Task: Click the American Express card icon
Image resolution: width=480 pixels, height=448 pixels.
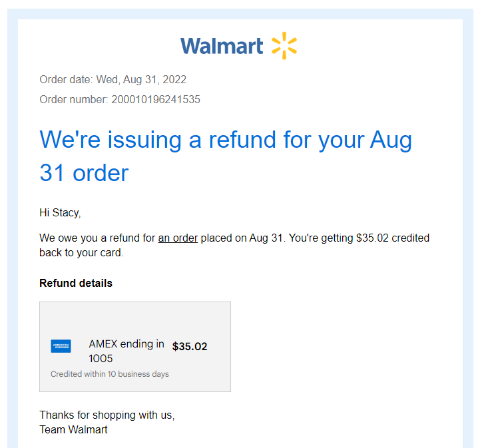Action: point(61,346)
